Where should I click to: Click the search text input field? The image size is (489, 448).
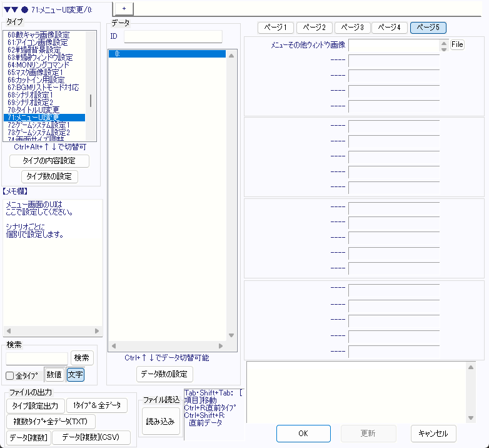click(37, 358)
